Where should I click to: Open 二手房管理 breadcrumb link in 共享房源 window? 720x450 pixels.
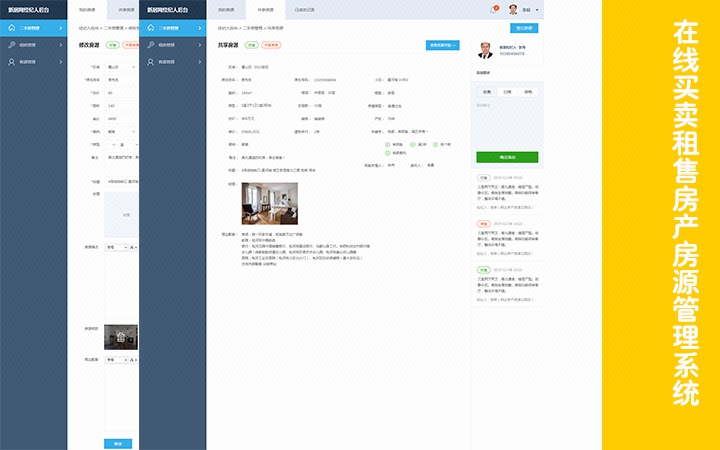(253, 28)
